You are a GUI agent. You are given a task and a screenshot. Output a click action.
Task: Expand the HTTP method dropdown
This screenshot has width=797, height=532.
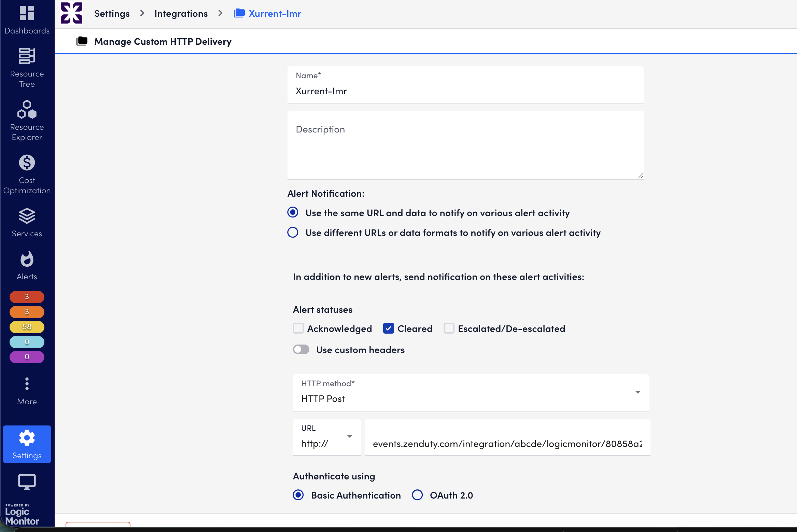(x=471, y=393)
